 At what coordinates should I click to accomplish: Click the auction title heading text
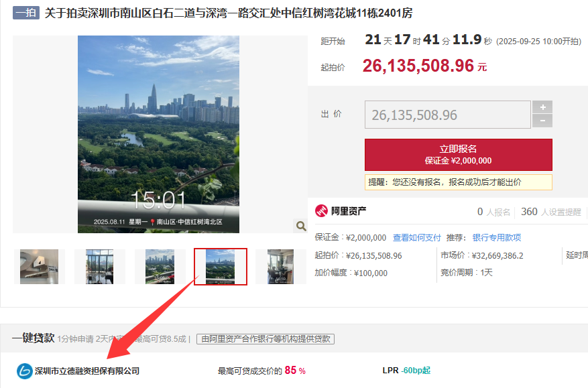[229, 13]
